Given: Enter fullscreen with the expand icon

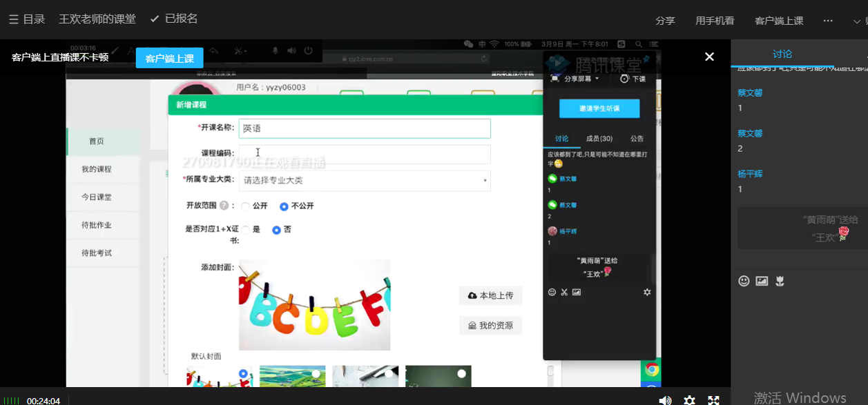Looking at the screenshot, I should click(714, 400).
